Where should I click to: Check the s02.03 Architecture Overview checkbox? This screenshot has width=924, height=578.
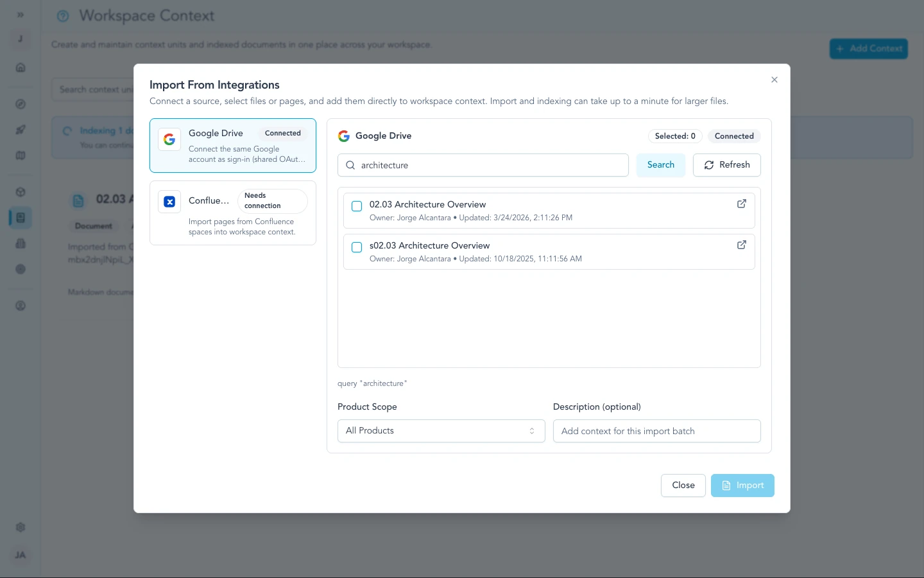click(357, 247)
